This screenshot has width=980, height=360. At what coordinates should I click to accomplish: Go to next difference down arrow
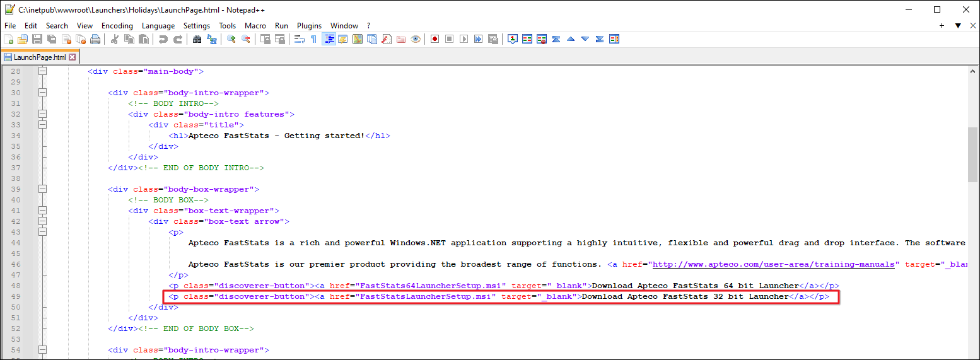(x=585, y=39)
